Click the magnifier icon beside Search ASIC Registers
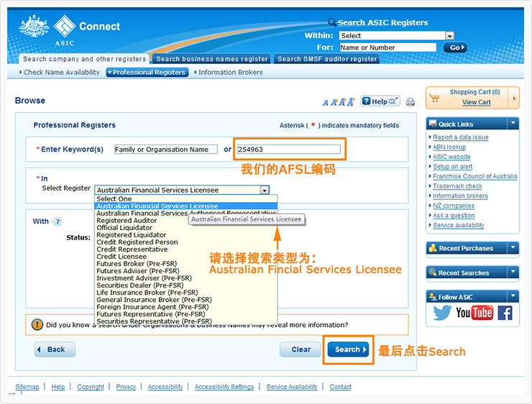The height and width of the screenshot is (404, 532). 332,22
